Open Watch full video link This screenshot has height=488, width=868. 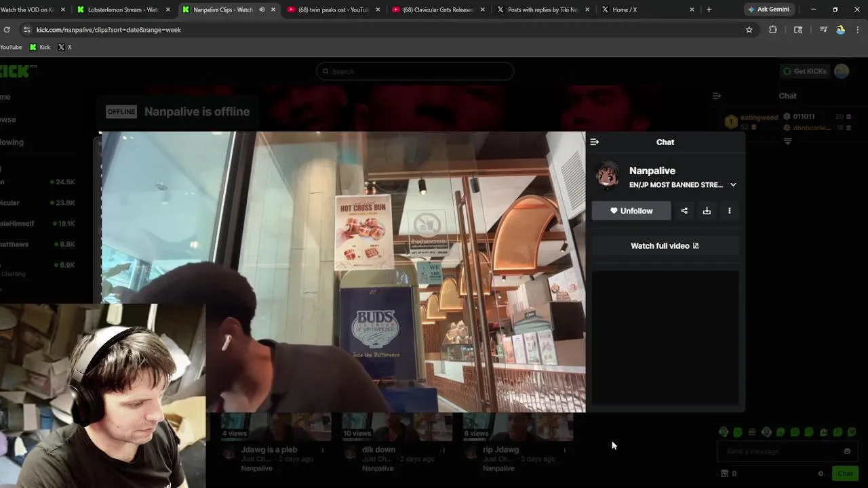pyautogui.click(x=665, y=246)
